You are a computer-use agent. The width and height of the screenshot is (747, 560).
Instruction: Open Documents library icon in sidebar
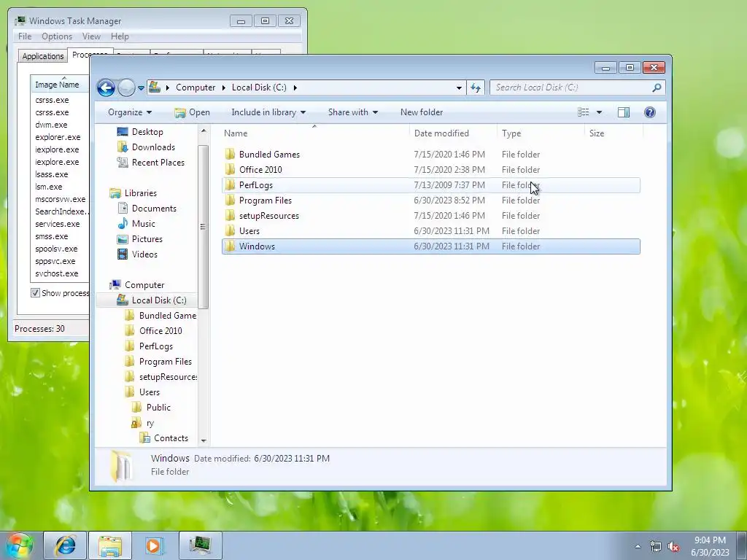pyautogui.click(x=123, y=208)
